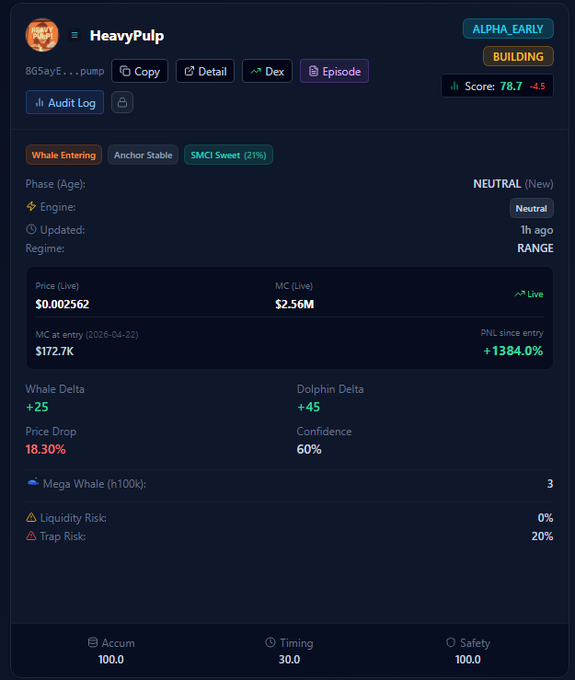Click the Mega Whale whale icon
575x680 pixels.
point(33,482)
